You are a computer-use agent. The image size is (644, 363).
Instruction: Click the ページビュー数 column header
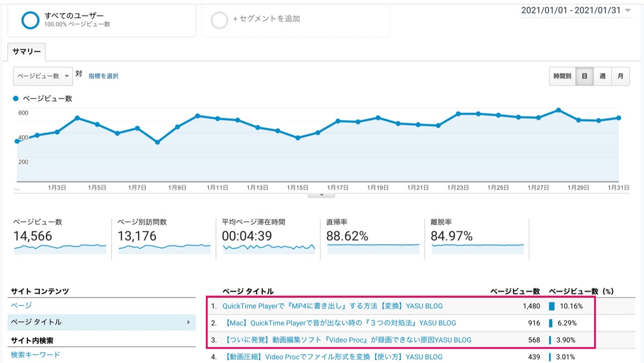(x=515, y=291)
